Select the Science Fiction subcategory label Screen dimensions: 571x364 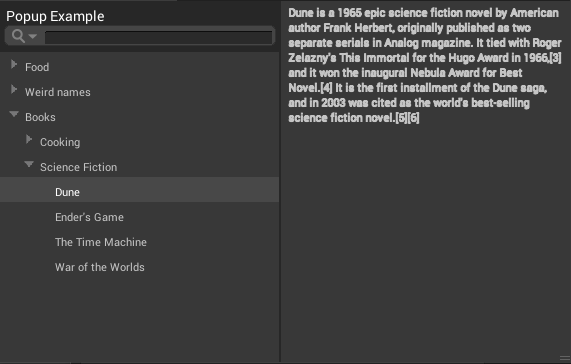[79, 167]
